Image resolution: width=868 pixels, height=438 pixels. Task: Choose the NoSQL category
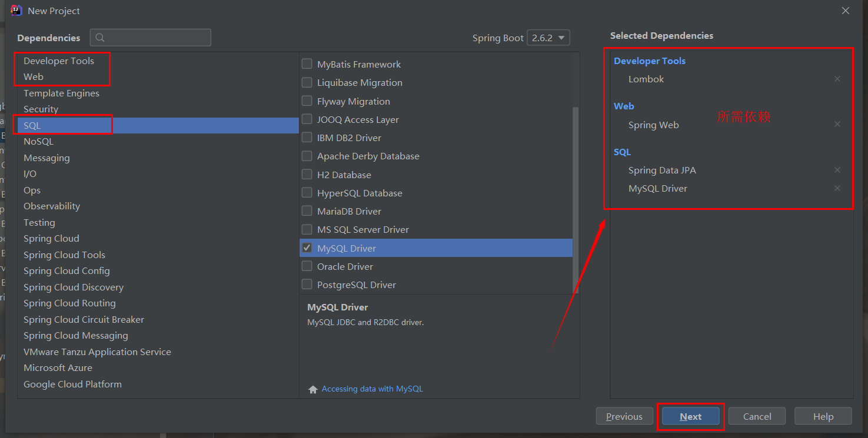[x=158, y=141]
